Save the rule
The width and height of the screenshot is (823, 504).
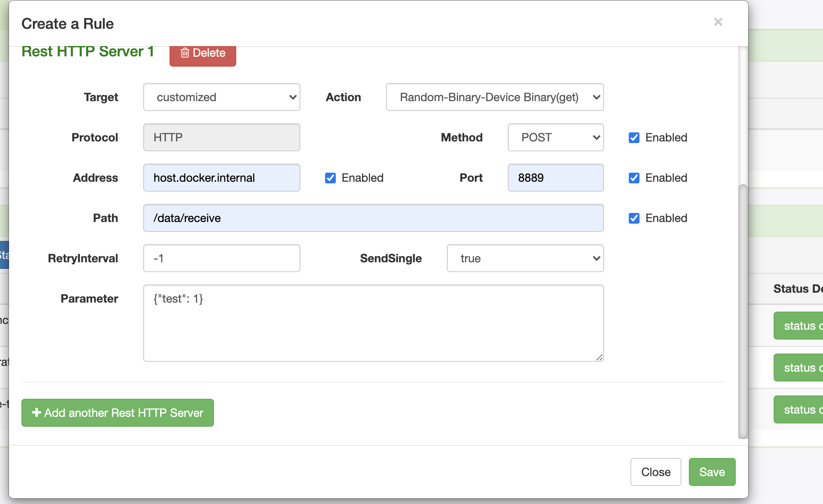point(712,472)
